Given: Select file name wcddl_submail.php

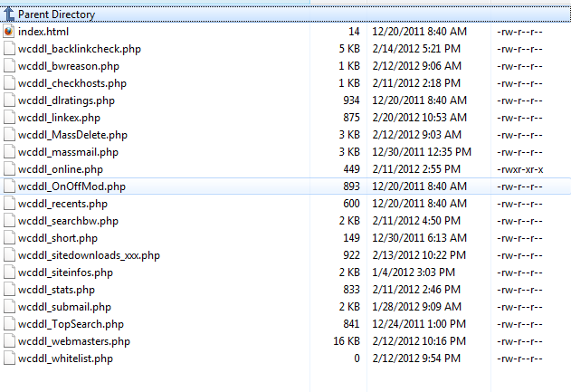Looking at the screenshot, I should coord(64,307).
